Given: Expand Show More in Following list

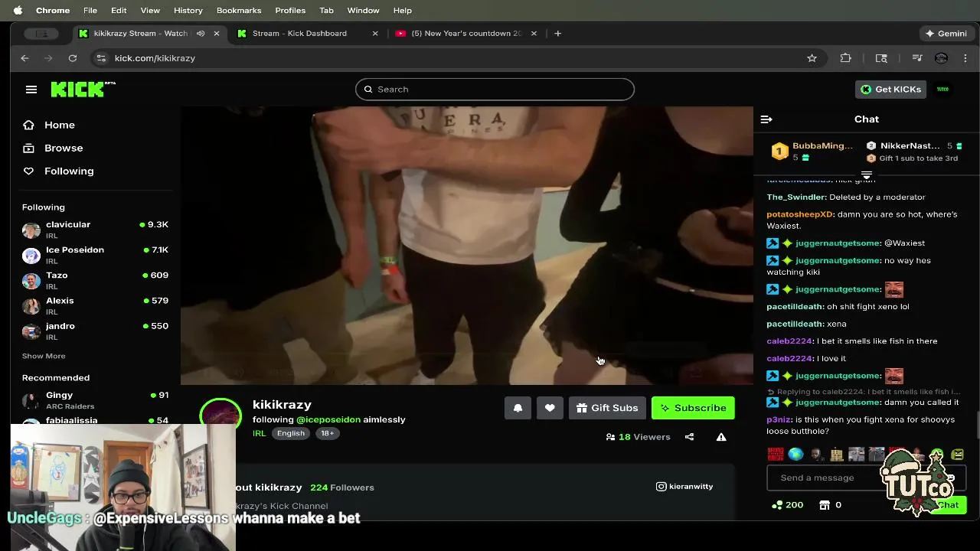Looking at the screenshot, I should [44, 356].
